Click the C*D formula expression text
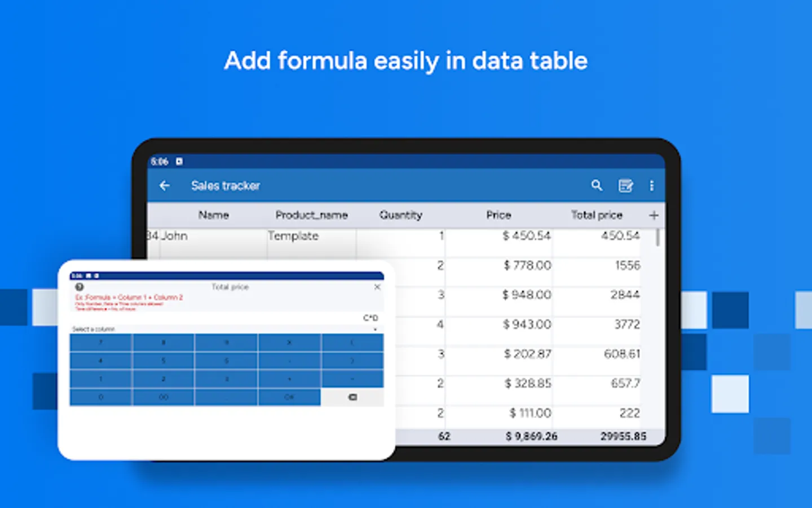This screenshot has height=508, width=812. point(370,318)
